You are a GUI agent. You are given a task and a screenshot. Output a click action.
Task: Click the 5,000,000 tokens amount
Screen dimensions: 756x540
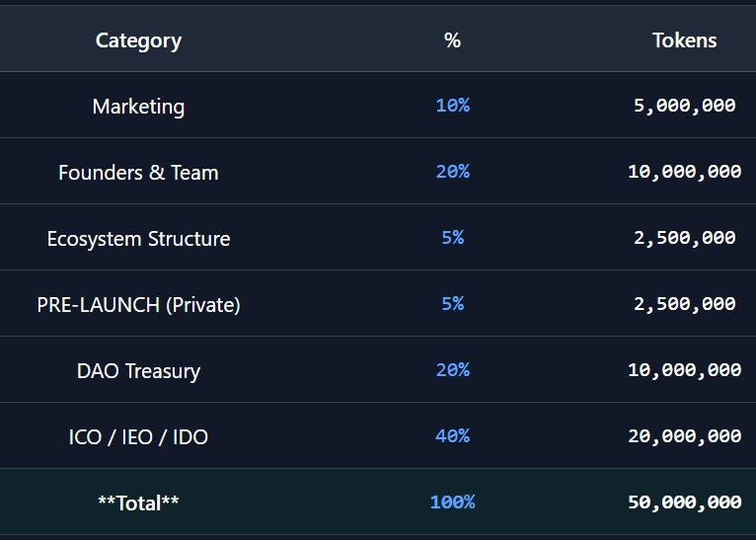(x=684, y=105)
